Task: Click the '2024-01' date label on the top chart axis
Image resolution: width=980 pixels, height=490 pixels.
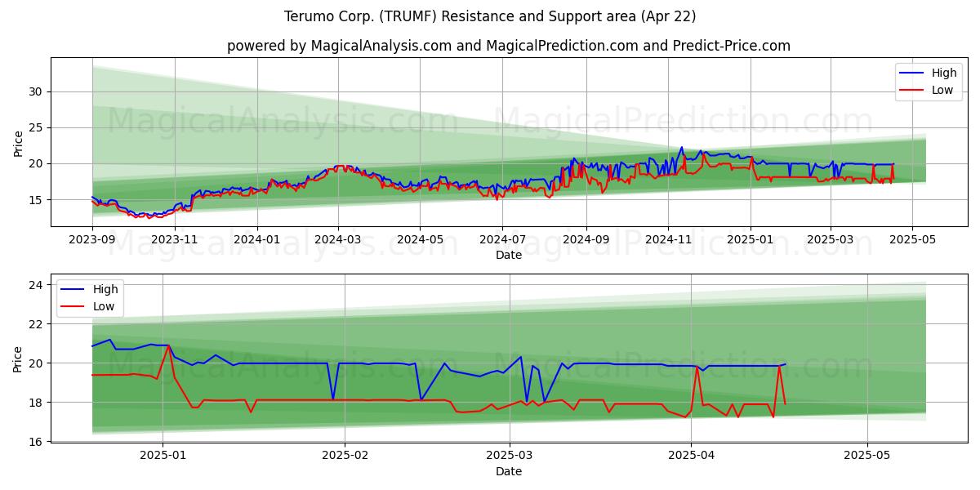Action: 257,240
